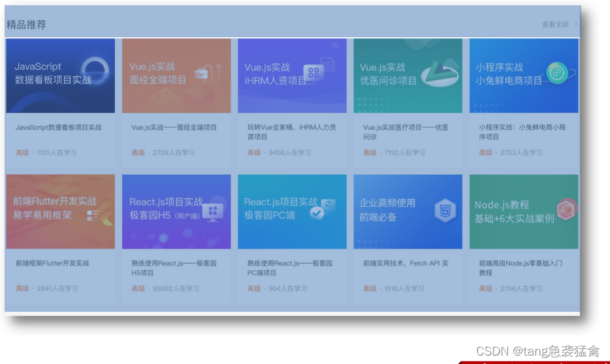This screenshot has height=364, width=610.
Task: Open the 小程序实战 小兔鲜电商项目 banner
Action: 524,76
